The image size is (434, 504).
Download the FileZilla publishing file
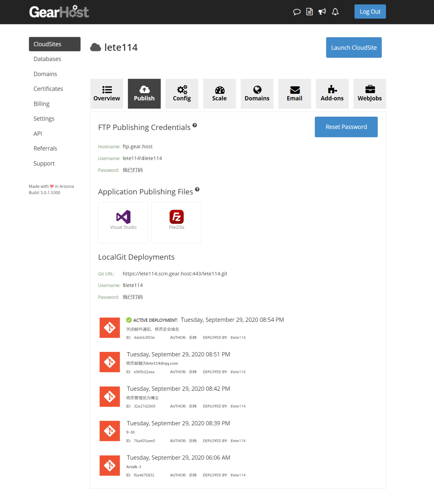176,222
